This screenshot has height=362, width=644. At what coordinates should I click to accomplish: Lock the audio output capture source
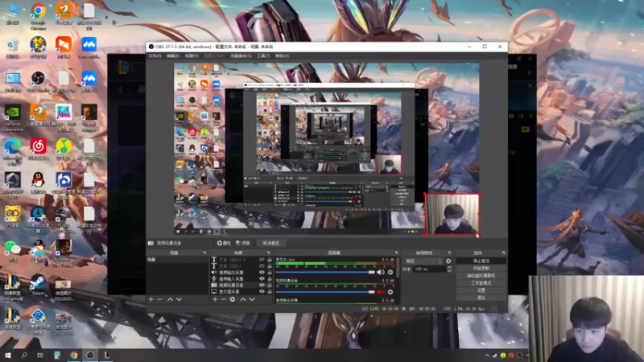tap(270, 272)
